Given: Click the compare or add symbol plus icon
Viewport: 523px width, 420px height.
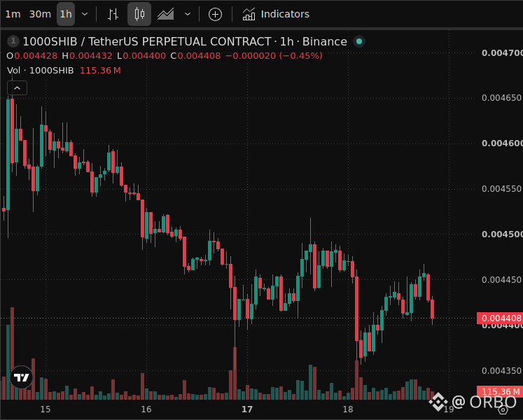Looking at the screenshot, I should tap(215, 14).
